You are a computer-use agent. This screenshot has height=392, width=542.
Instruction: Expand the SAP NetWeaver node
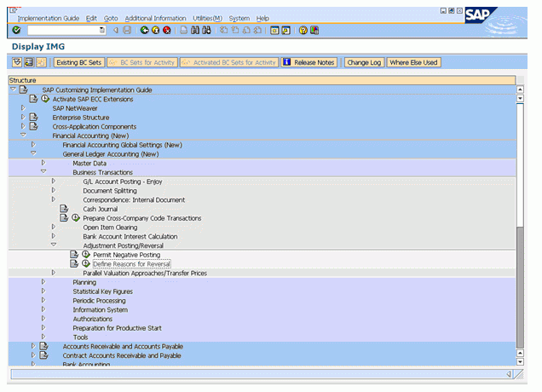[23, 108]
